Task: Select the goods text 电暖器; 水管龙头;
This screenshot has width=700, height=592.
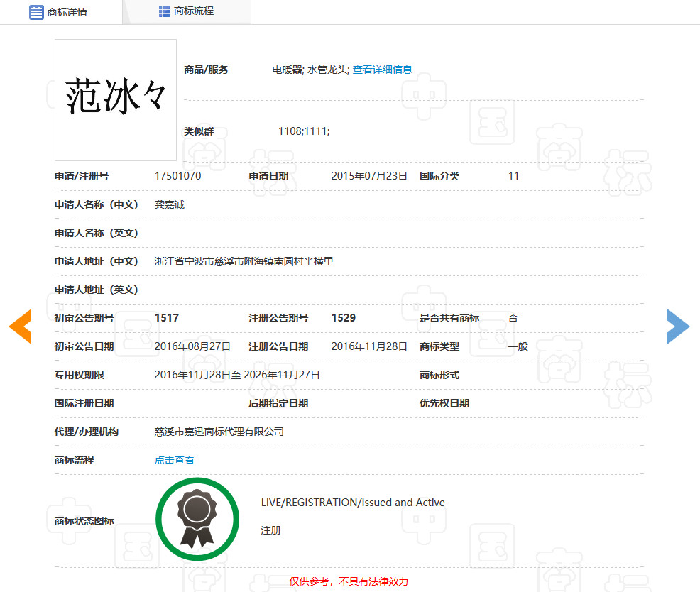Action: [311, 70]
